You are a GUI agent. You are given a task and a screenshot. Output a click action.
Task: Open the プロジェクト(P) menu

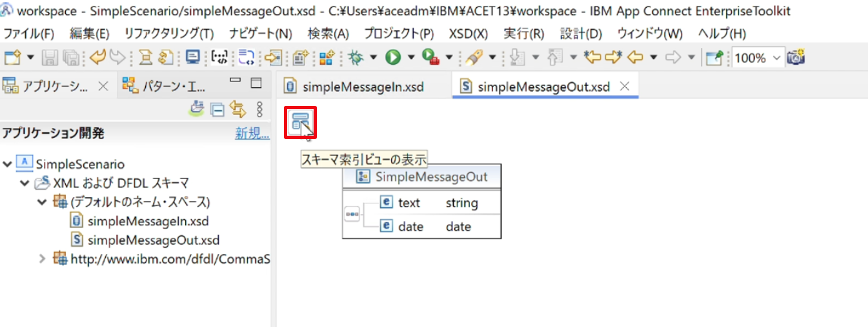pyautogui.click(x=399, y=34)
